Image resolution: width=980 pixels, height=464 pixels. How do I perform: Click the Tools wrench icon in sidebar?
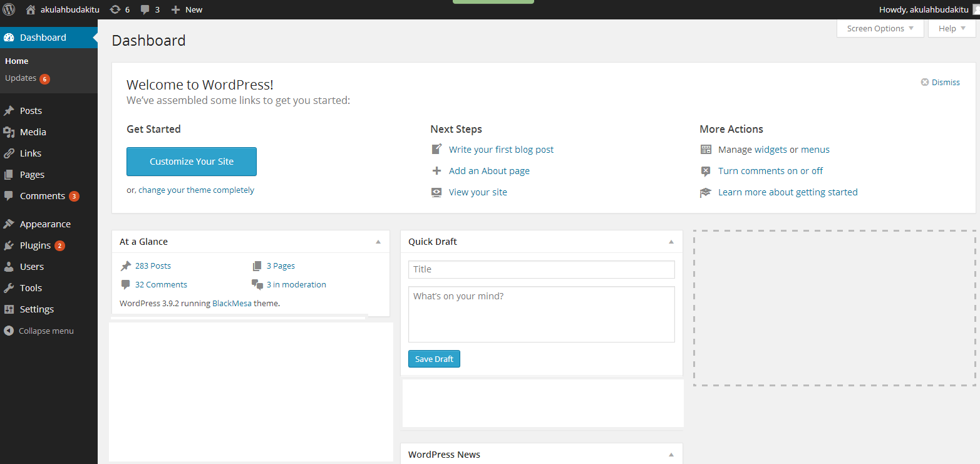tap(9, 288)
